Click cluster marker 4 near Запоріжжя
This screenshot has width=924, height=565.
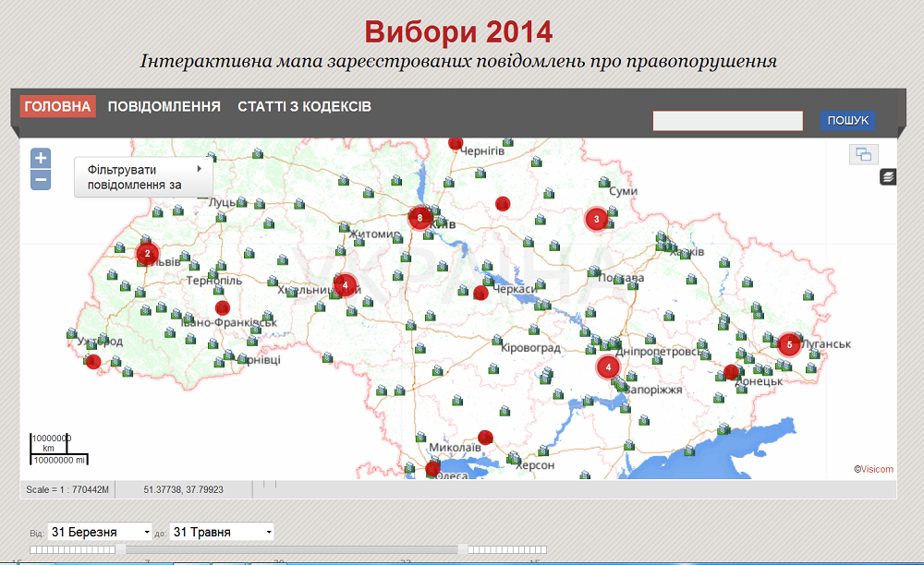pyautogui.click(x=608, y=367)
